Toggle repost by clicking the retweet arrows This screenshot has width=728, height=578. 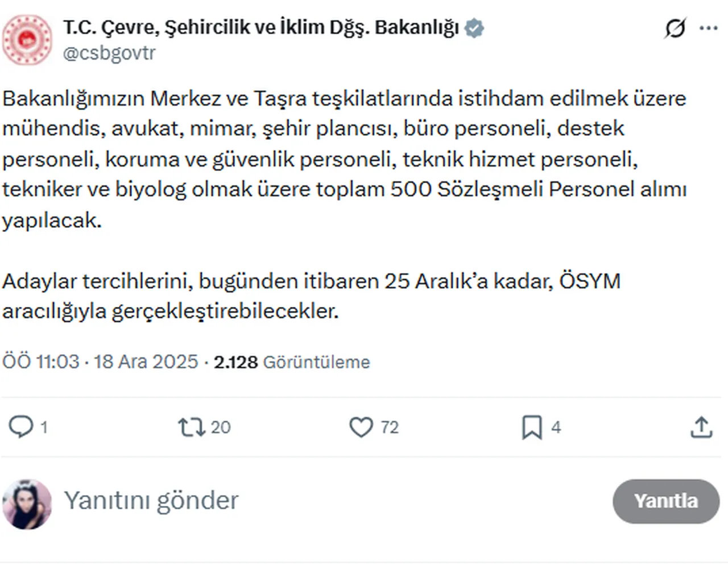[191, 427]
